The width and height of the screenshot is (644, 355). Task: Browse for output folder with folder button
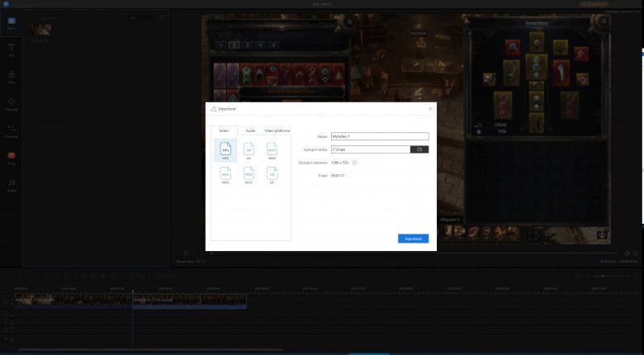419,149
